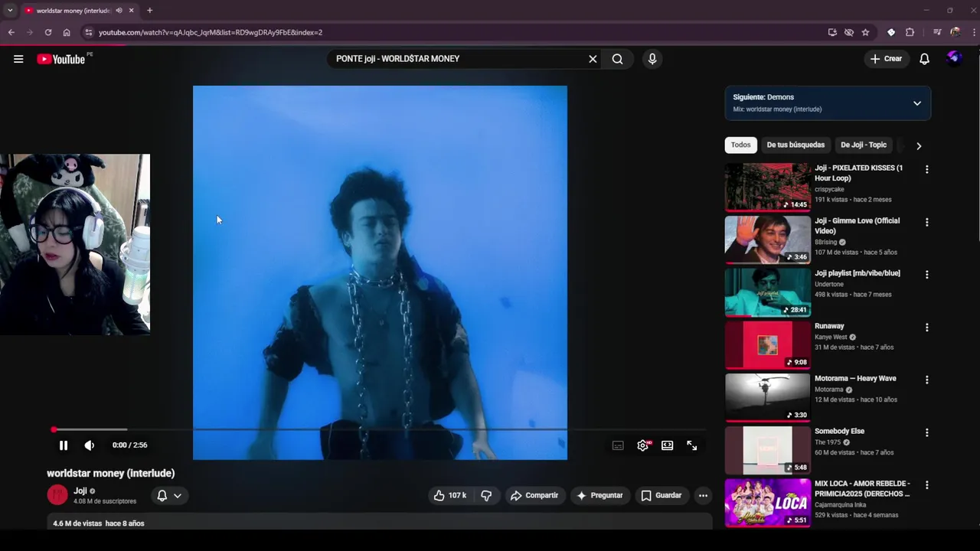Open the subscription notification bell dropdown

point(169,496)
